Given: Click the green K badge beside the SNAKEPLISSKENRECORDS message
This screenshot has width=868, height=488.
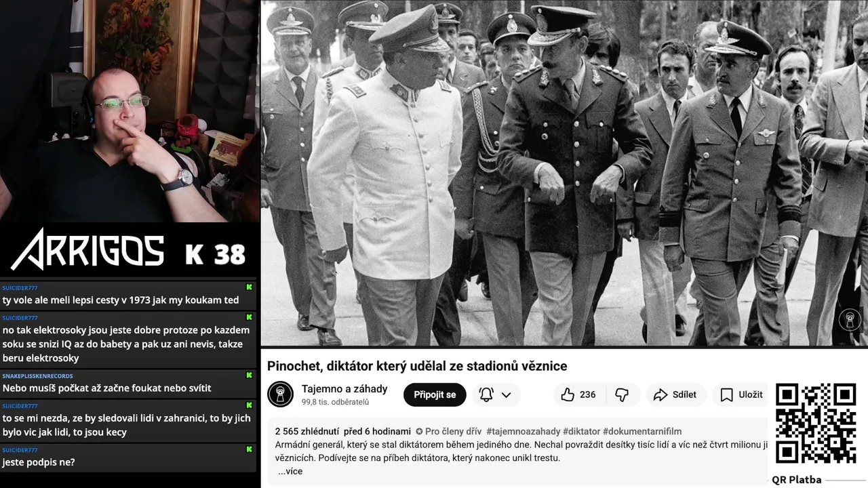Looking at the screenshot, I should pyautogui.click(x=250, y=375).
